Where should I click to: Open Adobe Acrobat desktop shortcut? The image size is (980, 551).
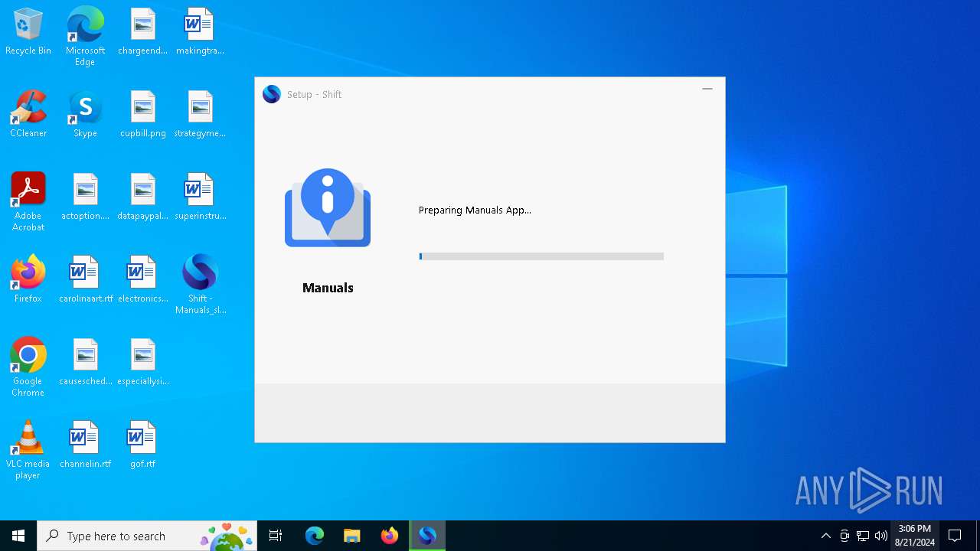pos(28,202)
